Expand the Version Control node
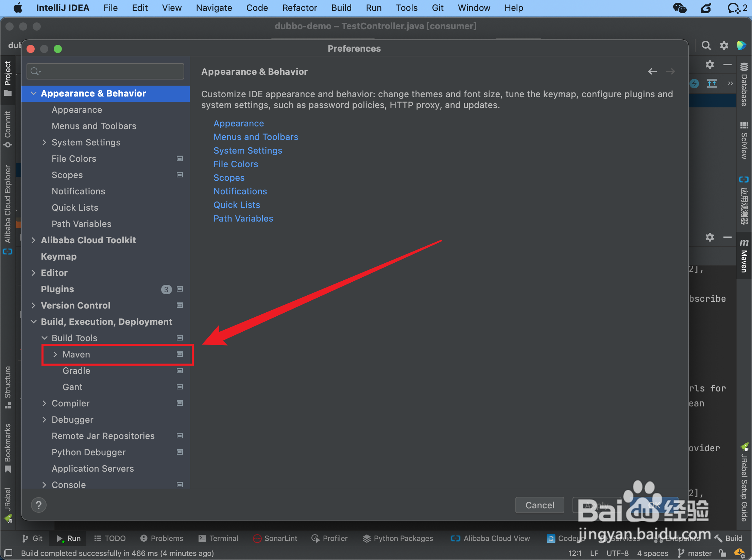Image resolution: width=752 pixels, height=560 pixels. [x=33, y=305]
